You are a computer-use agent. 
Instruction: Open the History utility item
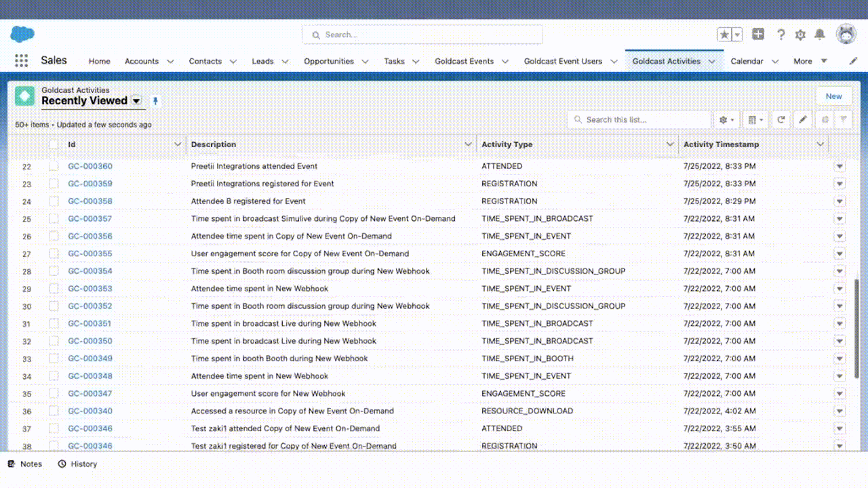pyautogui.click(x=77, y=464)
